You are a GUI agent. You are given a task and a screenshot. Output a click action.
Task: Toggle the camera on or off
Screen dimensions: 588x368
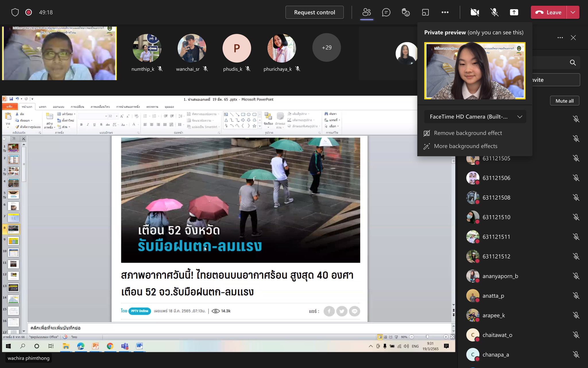475,12
